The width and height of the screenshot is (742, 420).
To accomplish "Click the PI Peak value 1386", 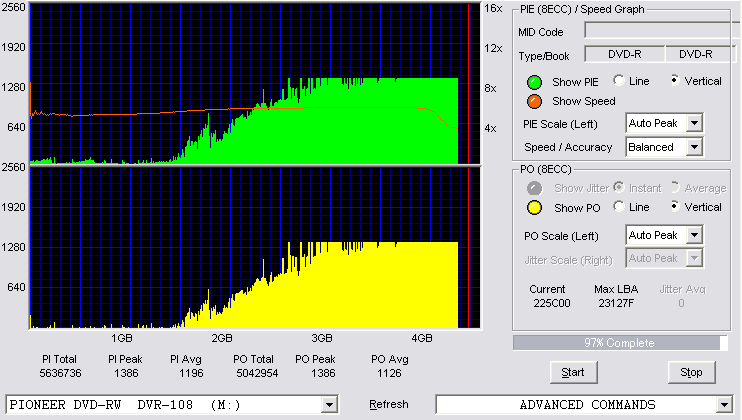I will pyautogui.click(x=126, y=374).
